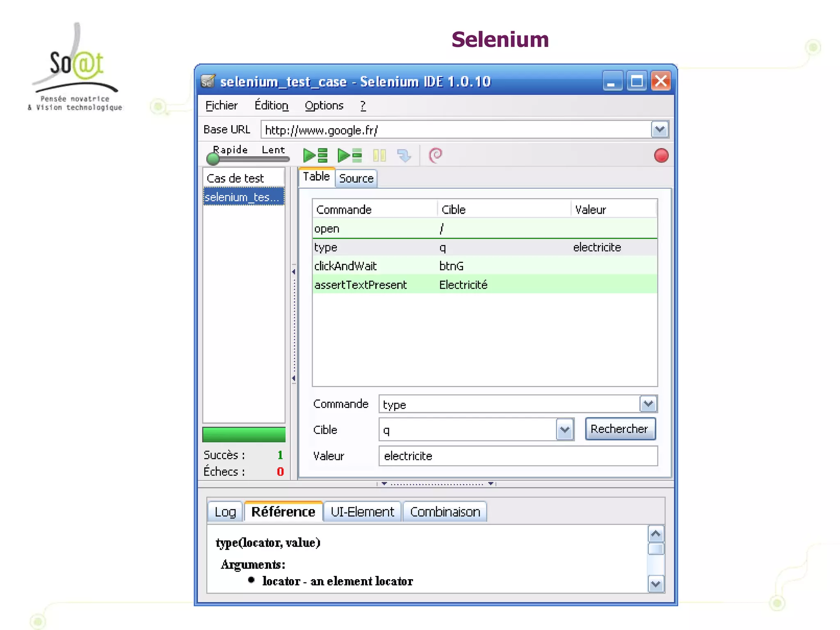
Task: Toggle the red record button
Action: [661, 155]
